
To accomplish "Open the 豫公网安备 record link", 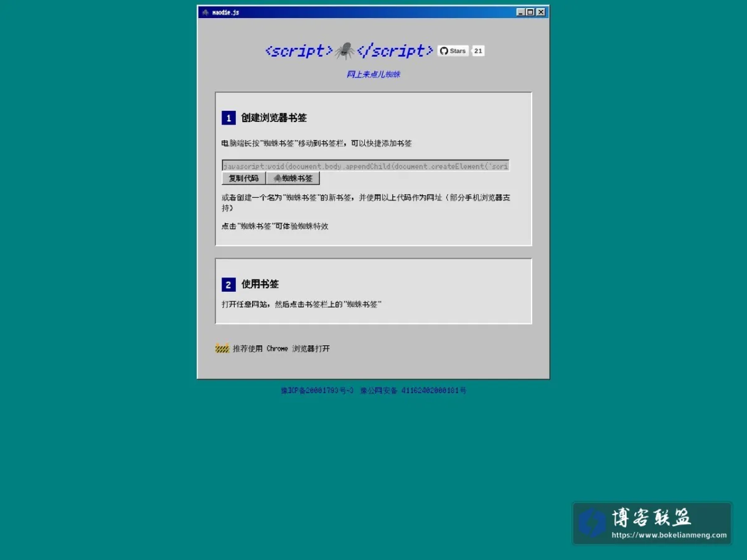I will tap(413, 391).
